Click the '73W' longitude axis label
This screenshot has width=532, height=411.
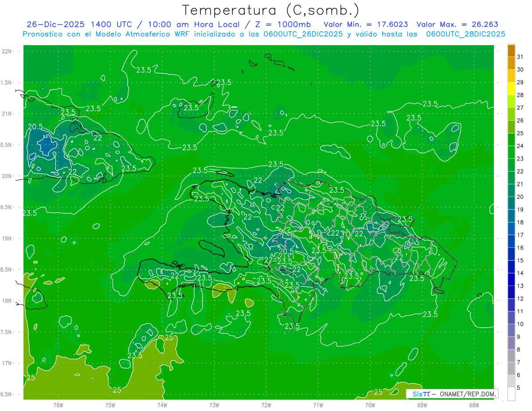point(214,405)
